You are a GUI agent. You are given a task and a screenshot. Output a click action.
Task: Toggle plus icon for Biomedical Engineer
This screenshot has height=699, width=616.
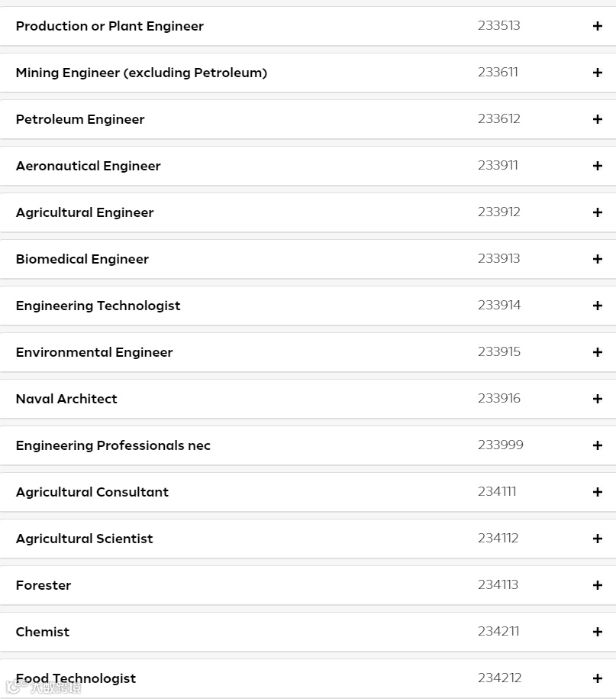[x=597, y=259]
